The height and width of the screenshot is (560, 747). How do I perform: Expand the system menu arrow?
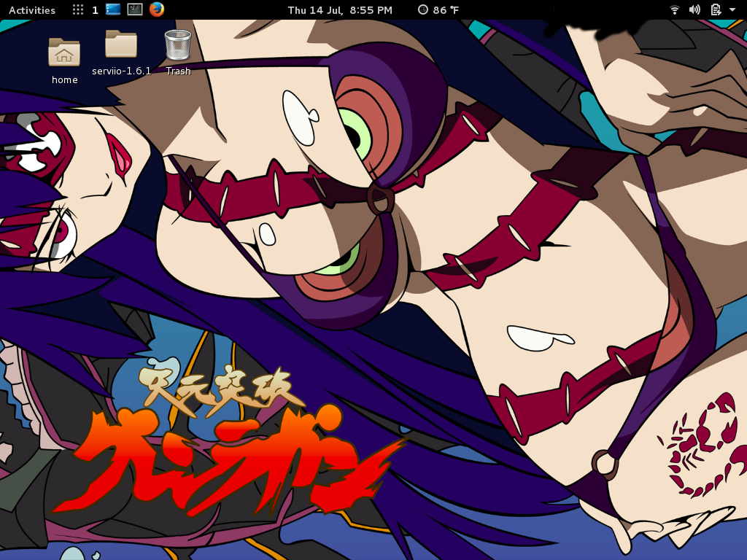(732, 10)
